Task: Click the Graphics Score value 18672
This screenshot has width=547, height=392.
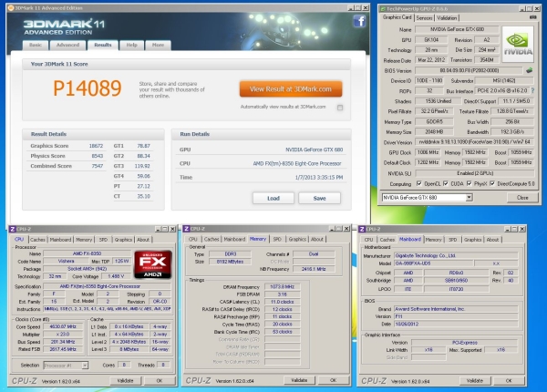Action: pos(96,146)
